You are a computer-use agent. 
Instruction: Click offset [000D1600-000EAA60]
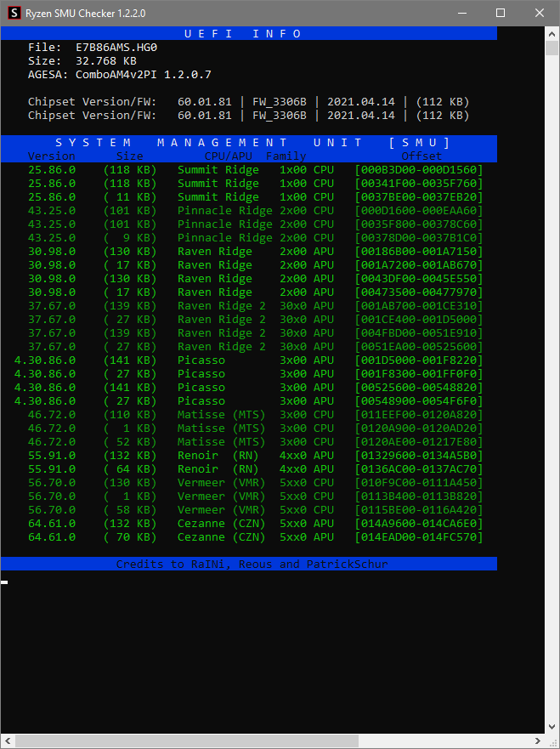(x=419, y=211)
